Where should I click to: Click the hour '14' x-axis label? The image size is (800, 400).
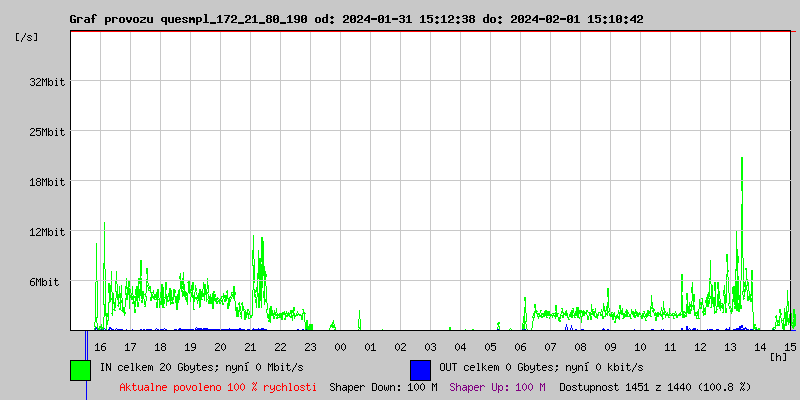(761, 347)
